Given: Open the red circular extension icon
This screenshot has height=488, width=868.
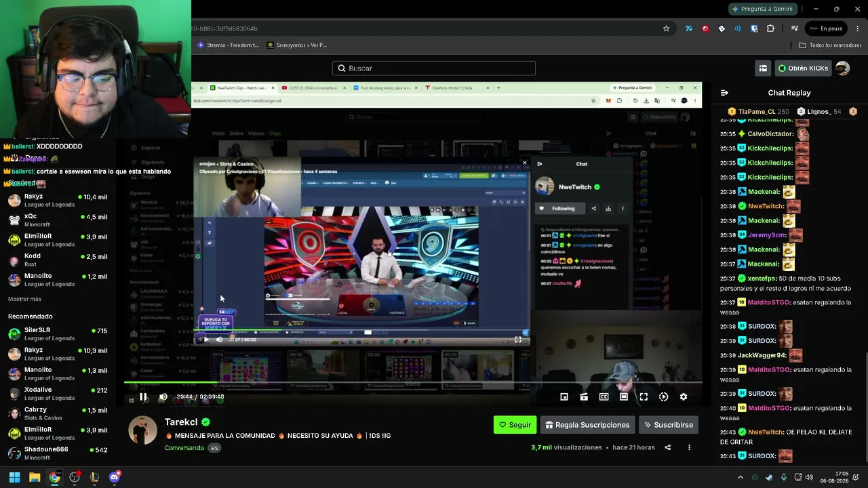Looking at the screenshot, I should (x=705, y=28).
